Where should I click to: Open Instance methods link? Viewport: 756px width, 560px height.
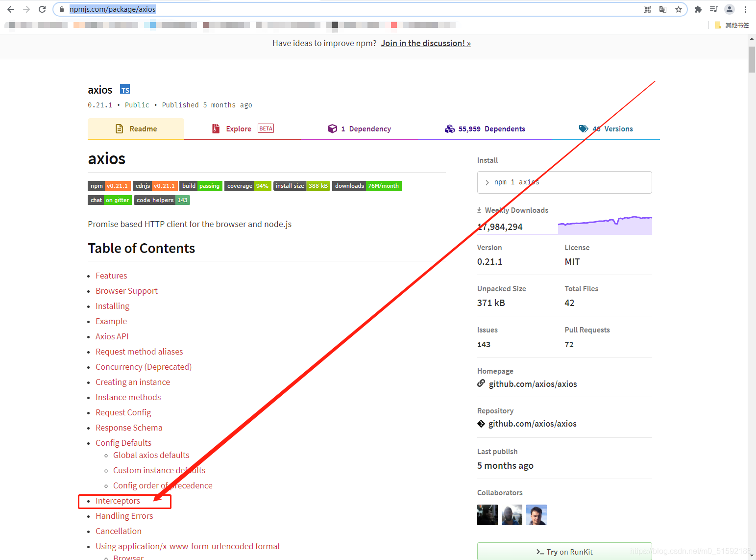(128, 397)
